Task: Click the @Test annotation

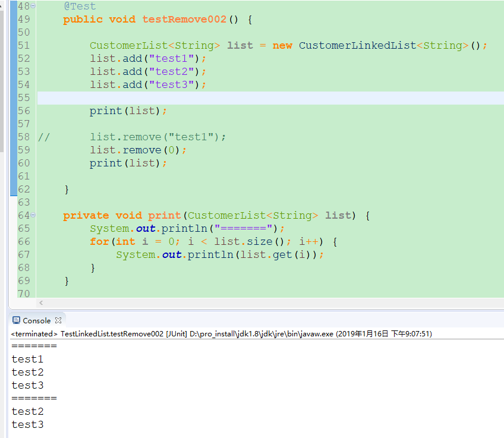Action: pos(80,6)
